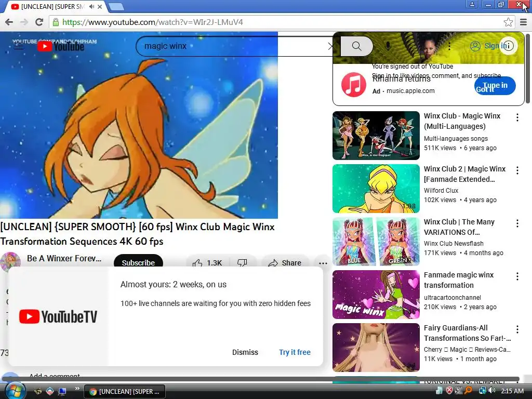Close the UNCLEAN SUPER SMOOTH browser tab
Viewport: 532px width, 399px height.
100,6
